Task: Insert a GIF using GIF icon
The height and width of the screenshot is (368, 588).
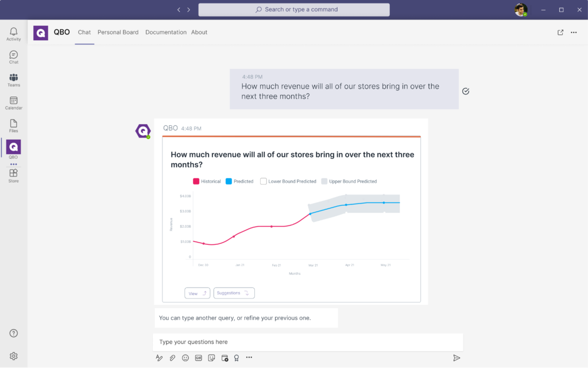Action: click(x=199, y=358)
